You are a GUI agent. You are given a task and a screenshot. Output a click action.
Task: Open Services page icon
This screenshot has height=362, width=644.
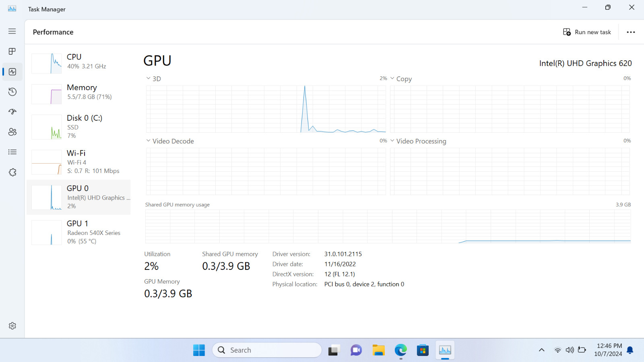(12, 172)
